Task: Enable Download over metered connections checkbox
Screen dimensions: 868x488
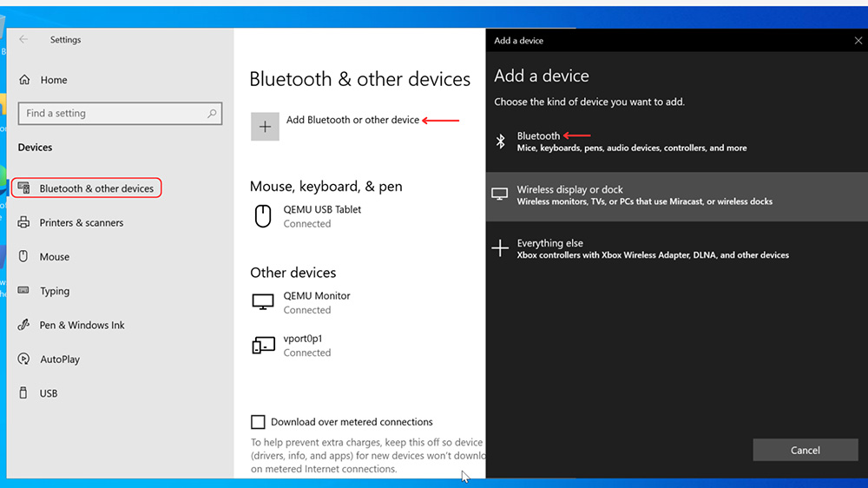Action: tap(258, 422)
